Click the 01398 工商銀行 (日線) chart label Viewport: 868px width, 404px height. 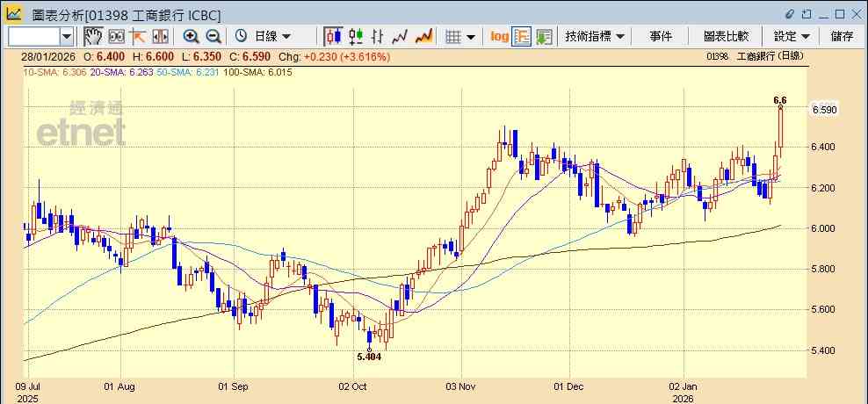point(755,56)
